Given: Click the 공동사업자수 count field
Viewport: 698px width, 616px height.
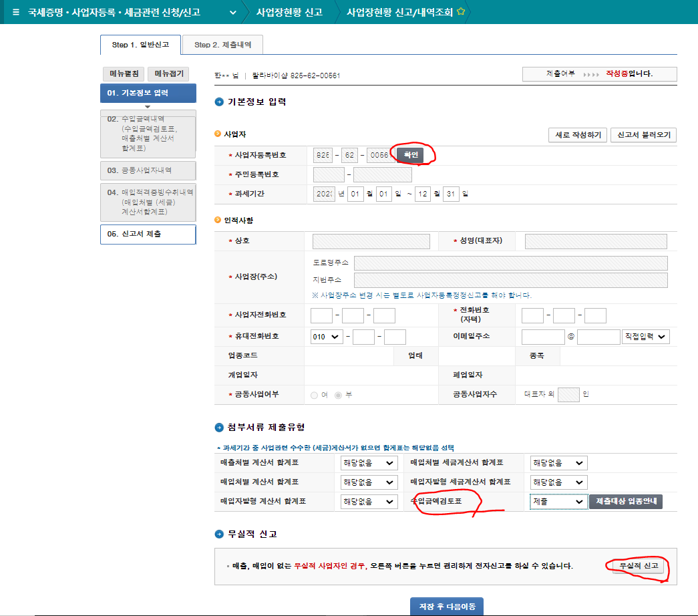Looking at the screenshot, I should pyautogui.click(x=568, y=395).
